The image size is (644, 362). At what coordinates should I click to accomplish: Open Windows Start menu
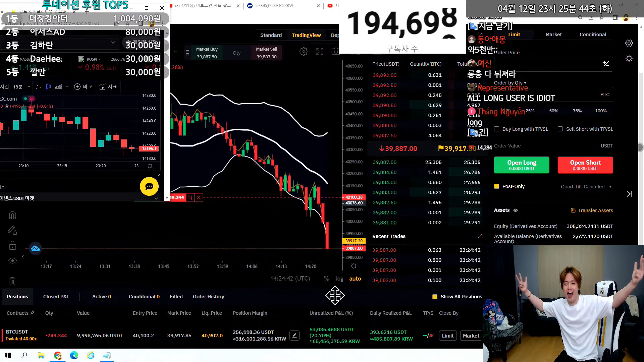point(8,355)
